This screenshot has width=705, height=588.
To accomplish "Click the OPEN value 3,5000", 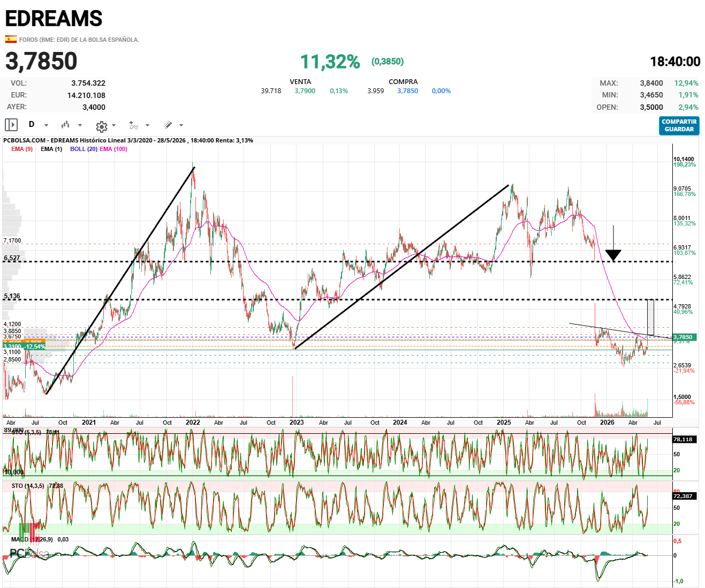I will (651, 107).
